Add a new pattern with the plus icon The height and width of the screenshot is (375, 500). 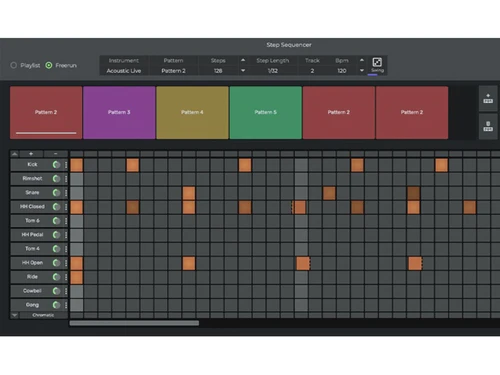(488, 98)
